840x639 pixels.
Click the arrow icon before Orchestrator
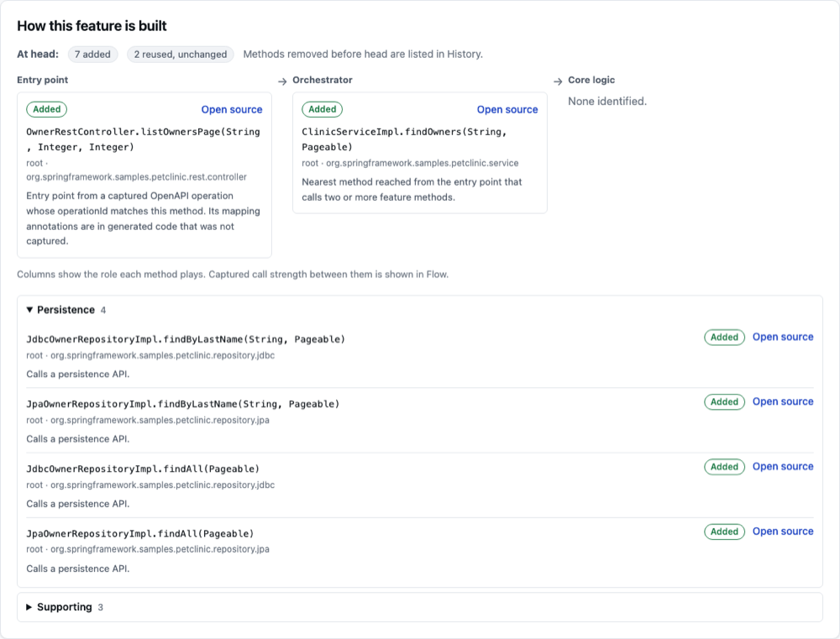click(x=282, y=81)
